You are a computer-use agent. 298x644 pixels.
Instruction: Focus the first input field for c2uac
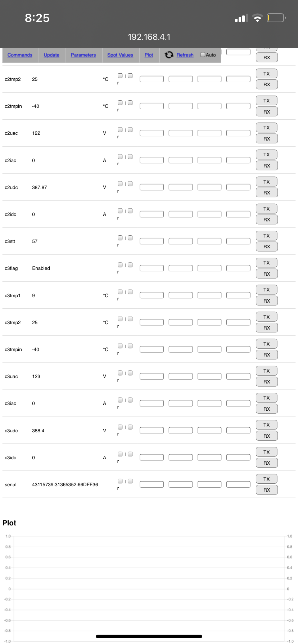152,133
